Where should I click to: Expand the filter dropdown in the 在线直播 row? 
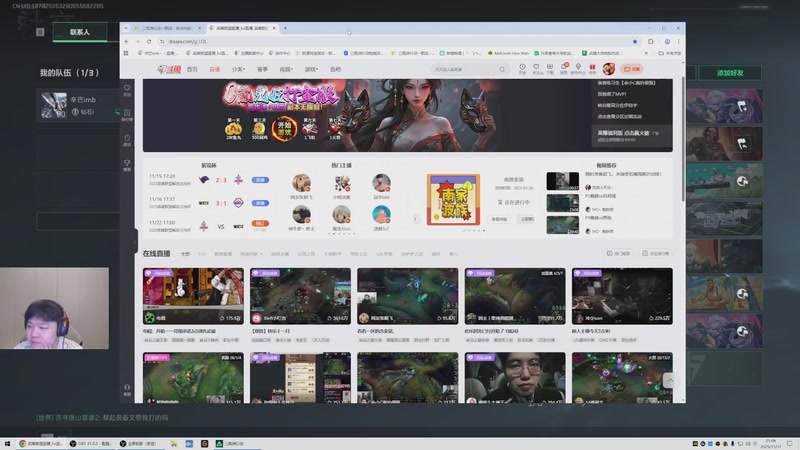[251, 254]
